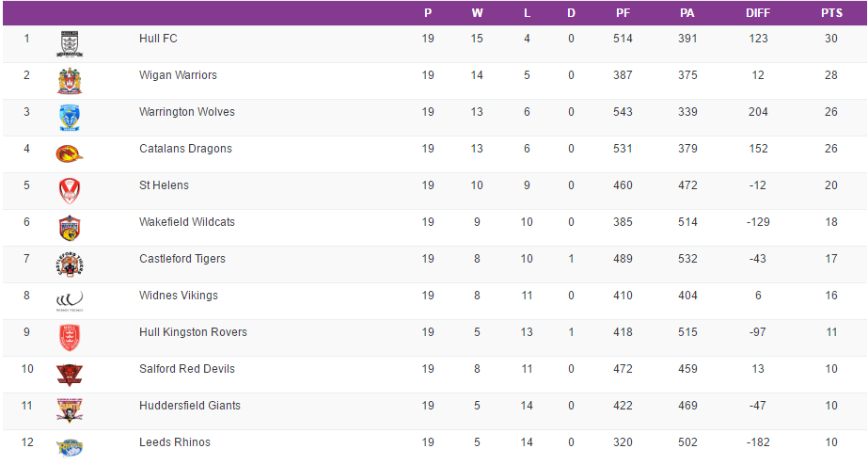Click the Salford Red Devils logo
The width and height of the screenshot is (868, 465).
[x=70, y=374]
